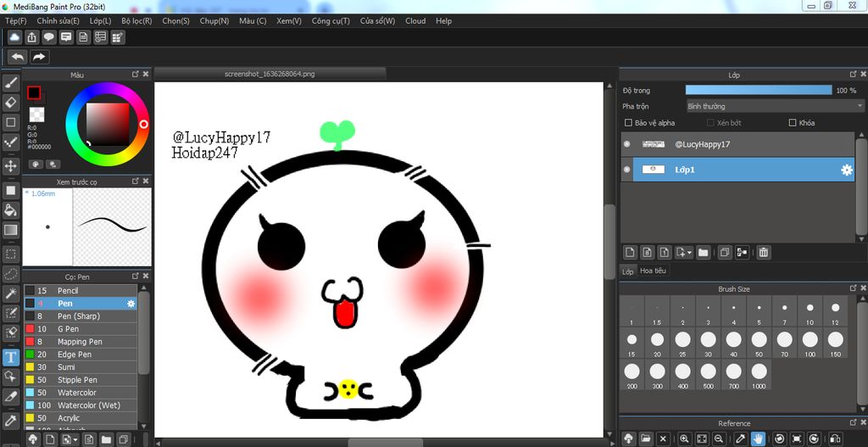Open a reference image with folder icon
The width and height of the screenshot is (868, 447).
pyautogui.click(x=646, y=439)
